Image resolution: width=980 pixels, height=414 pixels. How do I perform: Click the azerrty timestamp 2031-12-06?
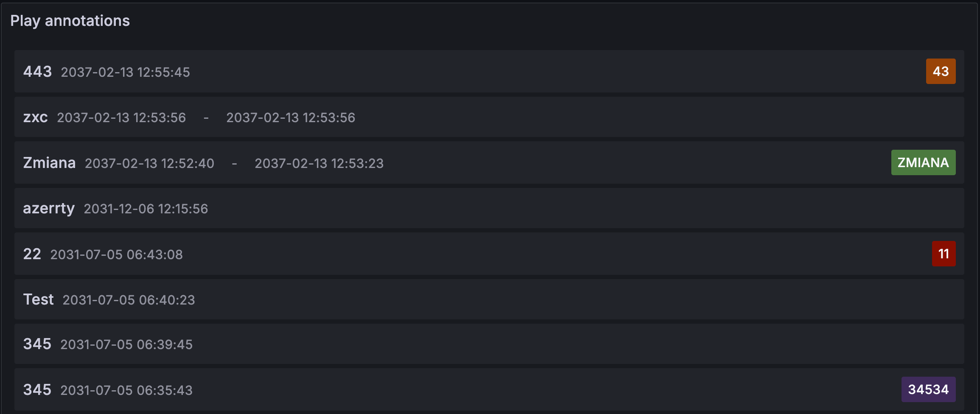coord(146,209)
